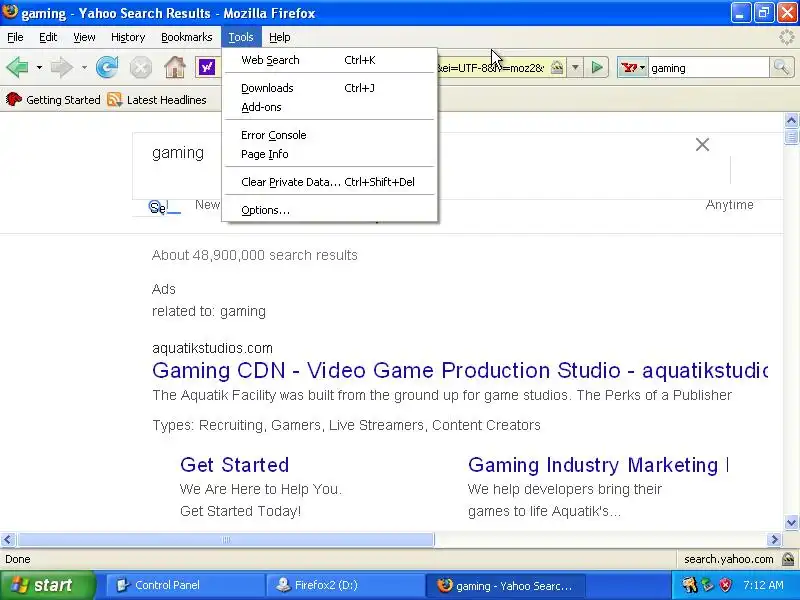Click the green Go arrow button
The height and width of the screenshot is (600, 800).
pos(596,67)
